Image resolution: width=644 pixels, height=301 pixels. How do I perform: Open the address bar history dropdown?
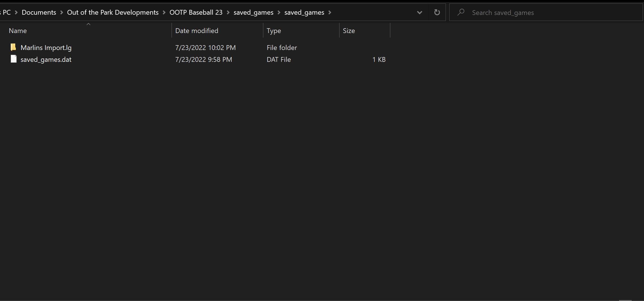tap(419, 12)
